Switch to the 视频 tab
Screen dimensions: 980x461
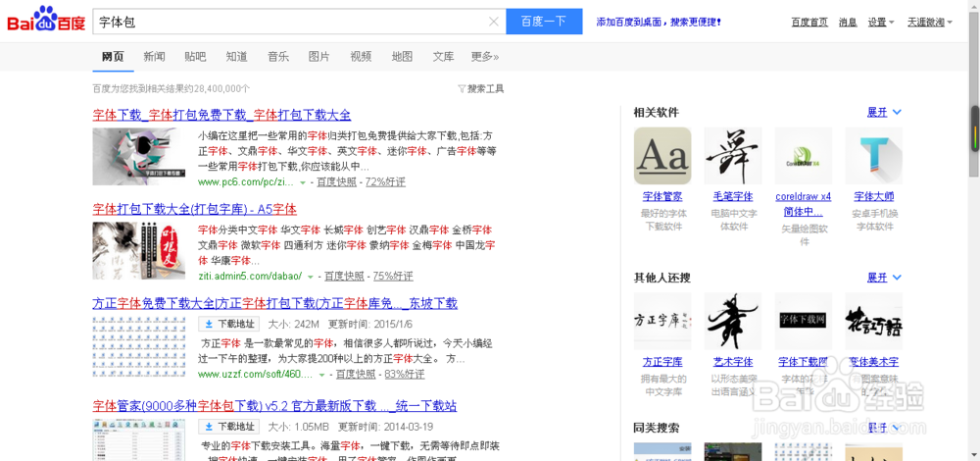[361, 57]
